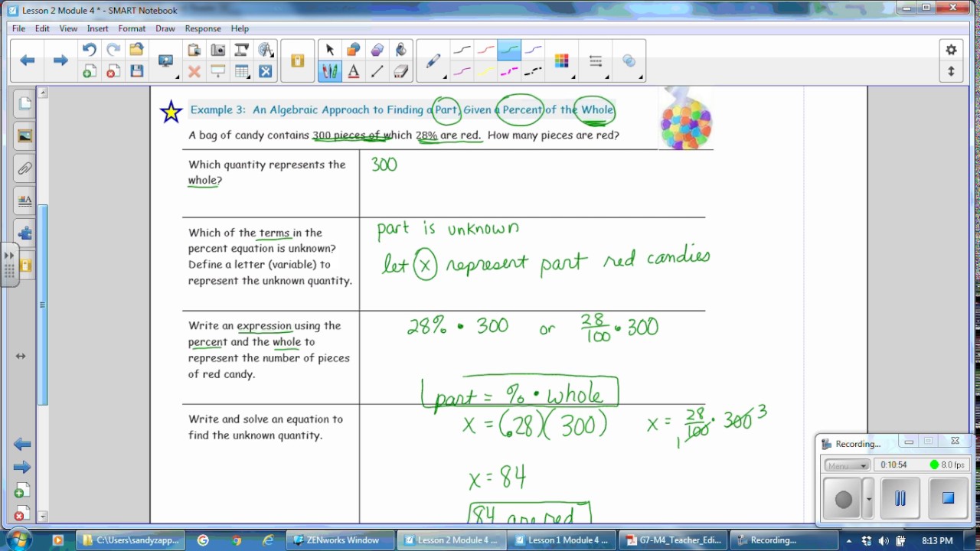Open the insert table dropdown
980x551 pixels.
243,72
